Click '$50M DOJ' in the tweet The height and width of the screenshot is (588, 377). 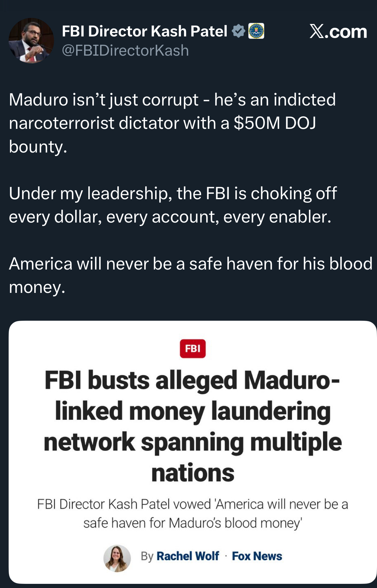[x=275, y=123]
